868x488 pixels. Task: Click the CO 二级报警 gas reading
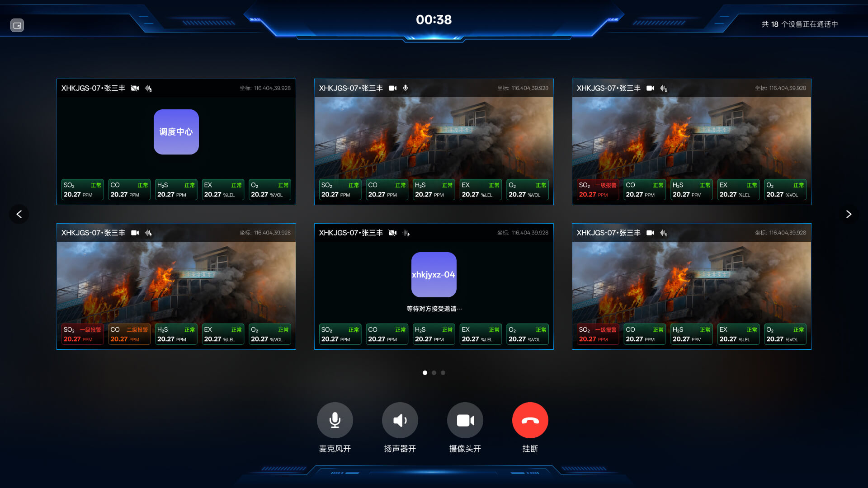pyautogui.click(x=129, y=334)
